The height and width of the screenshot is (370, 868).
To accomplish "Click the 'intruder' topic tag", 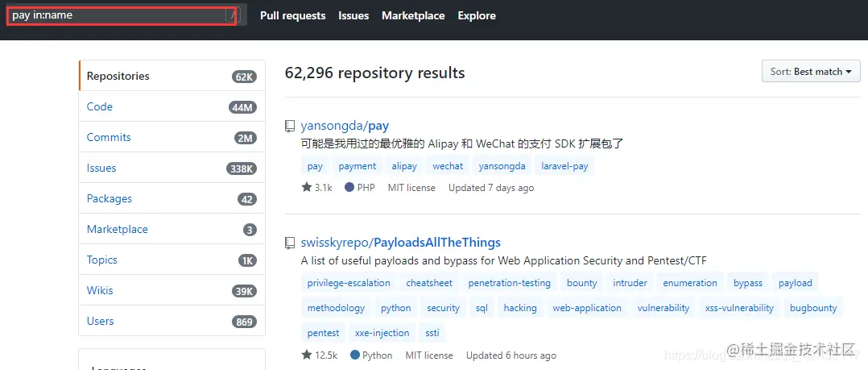I will (x=630, y=283).
